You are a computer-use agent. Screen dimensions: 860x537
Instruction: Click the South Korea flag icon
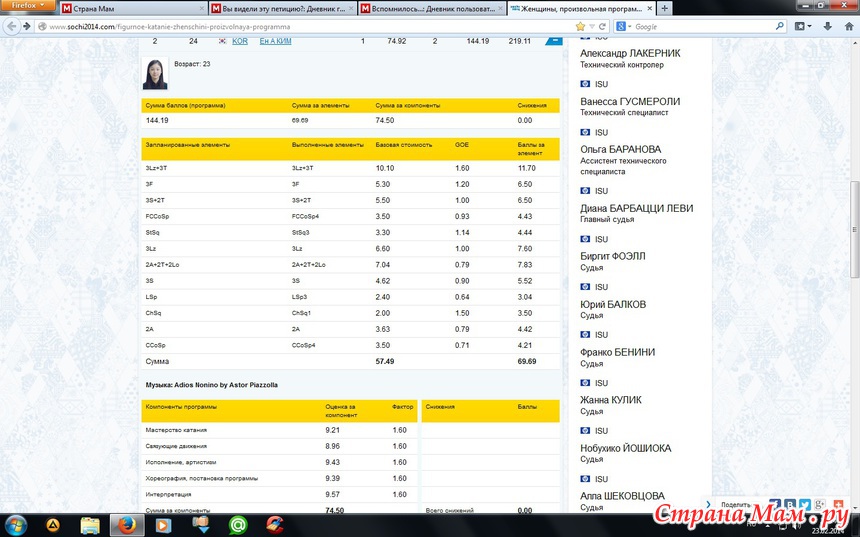[x=222, y=41]
